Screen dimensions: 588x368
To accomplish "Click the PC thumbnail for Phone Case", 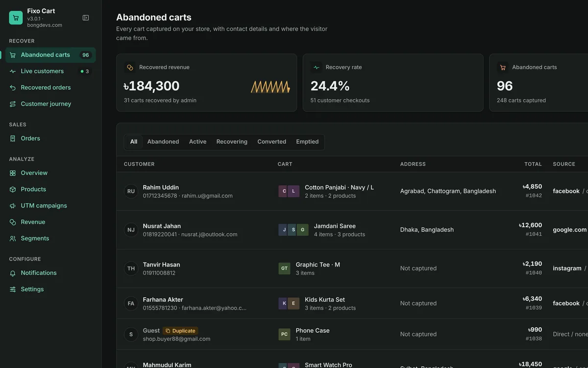I will tap(284, 335).
